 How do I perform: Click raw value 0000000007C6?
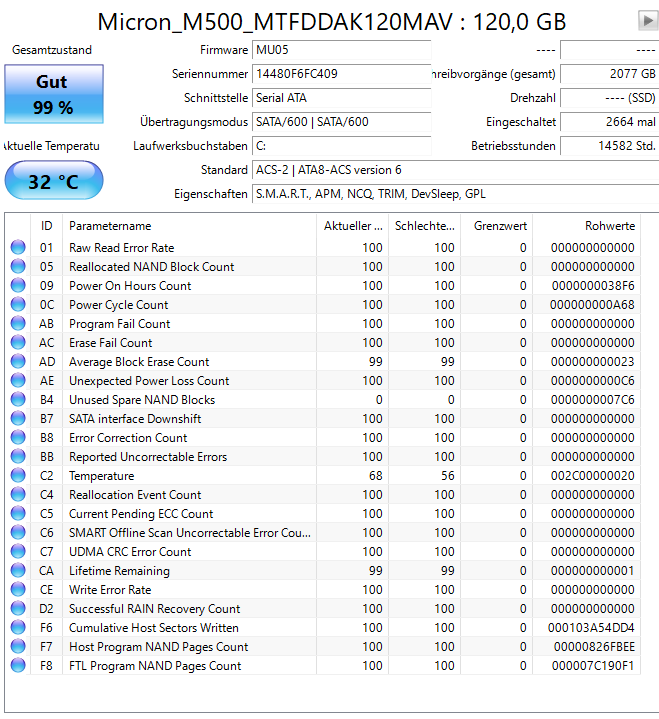coord(593,400)
